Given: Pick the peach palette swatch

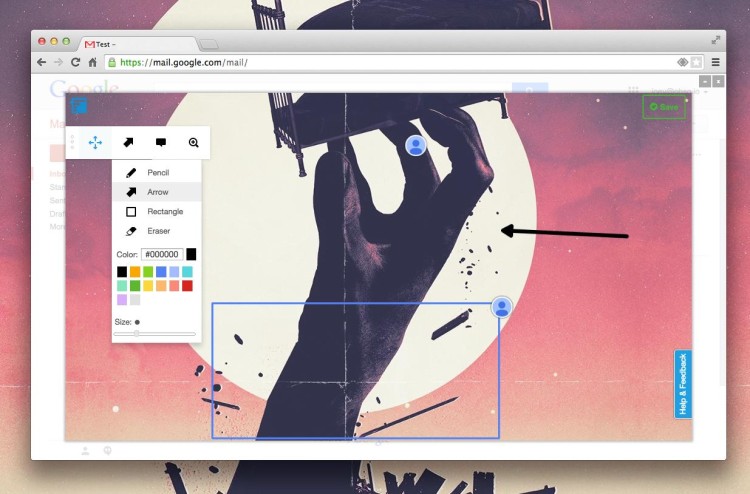Looking at the screenshot, I should (161, 286).
